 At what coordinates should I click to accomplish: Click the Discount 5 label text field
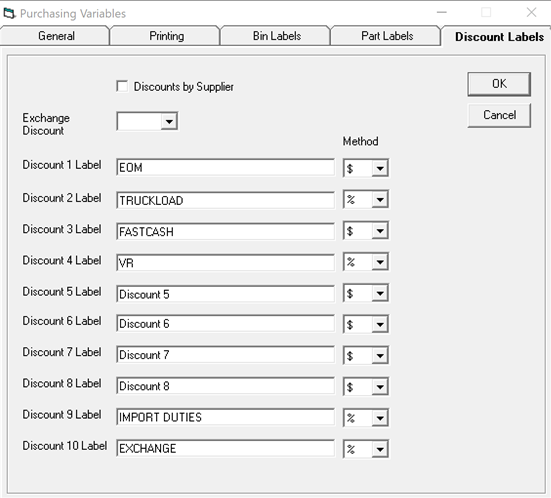coord(225,294)
